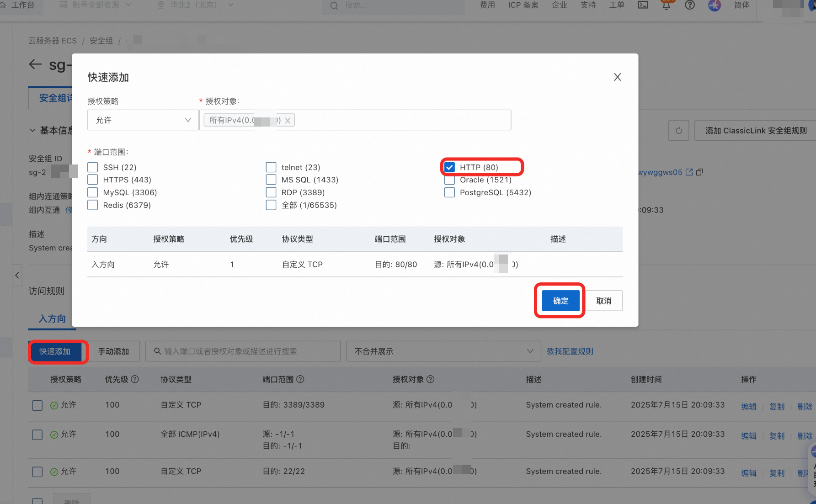Open the help question mark icon
This screenshot has height=504, width=816.
point(690,5)
